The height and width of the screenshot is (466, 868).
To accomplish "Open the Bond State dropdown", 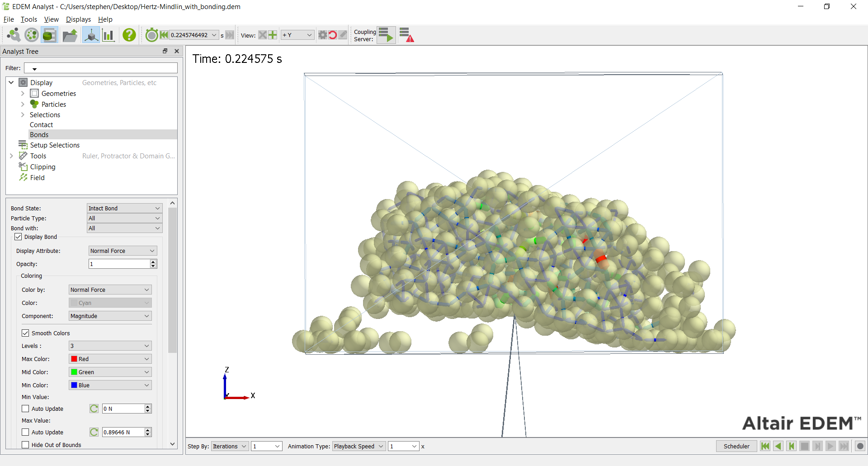I will (x=124, y=208).
